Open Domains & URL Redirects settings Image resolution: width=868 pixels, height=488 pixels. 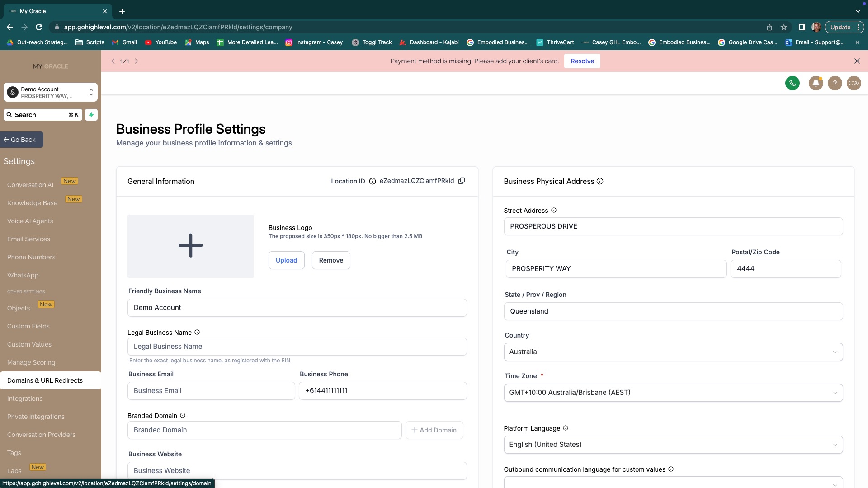coord(45,380)
